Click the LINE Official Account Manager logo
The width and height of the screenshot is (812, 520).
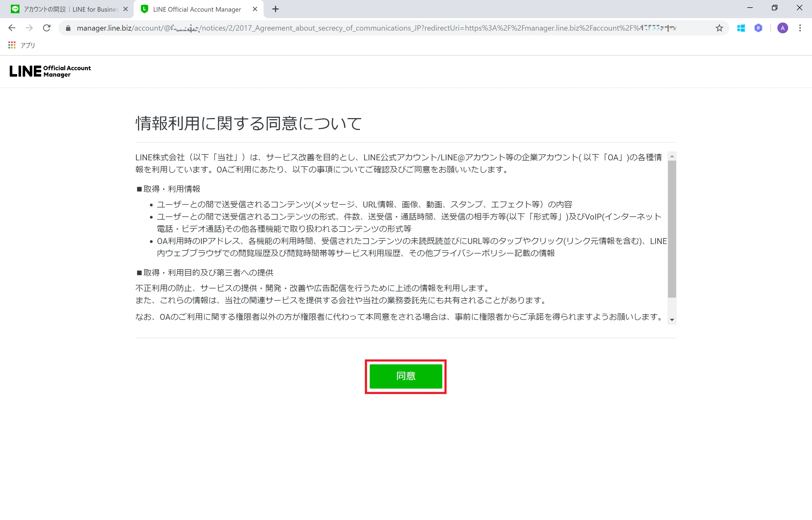50,71
